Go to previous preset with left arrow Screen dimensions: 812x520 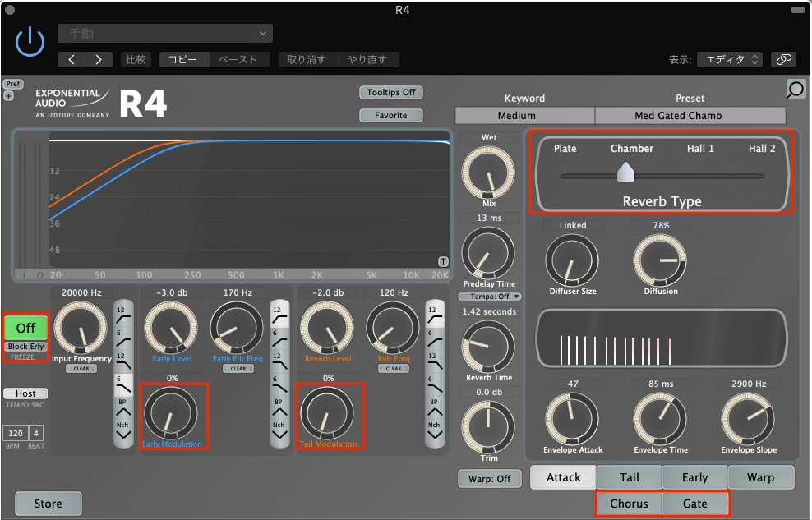pos(71,59)
